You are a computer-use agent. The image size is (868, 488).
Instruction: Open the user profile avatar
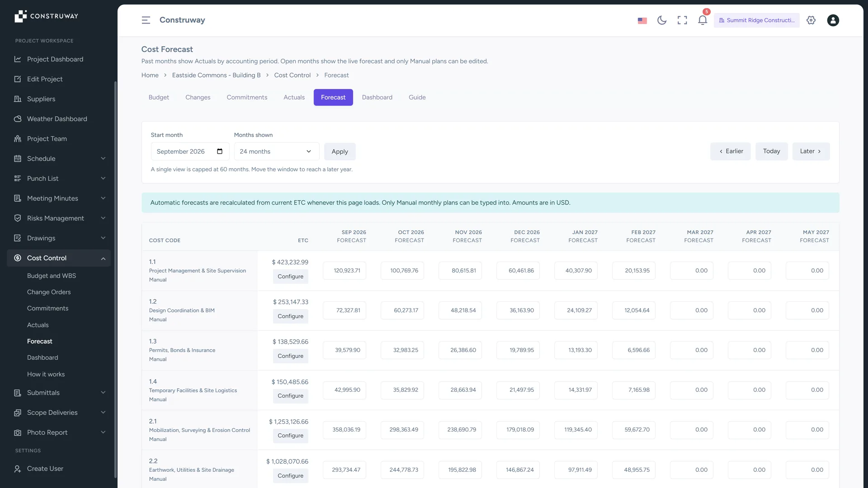tap(833, 20)
